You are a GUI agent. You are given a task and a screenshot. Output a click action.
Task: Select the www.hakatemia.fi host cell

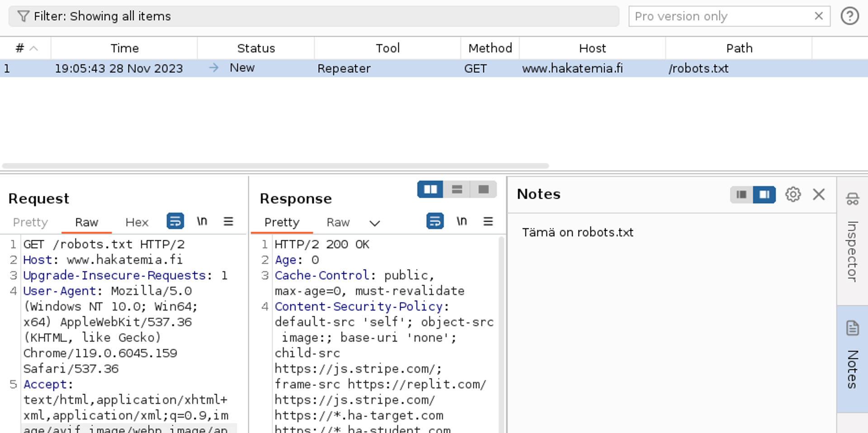[572, 68]
